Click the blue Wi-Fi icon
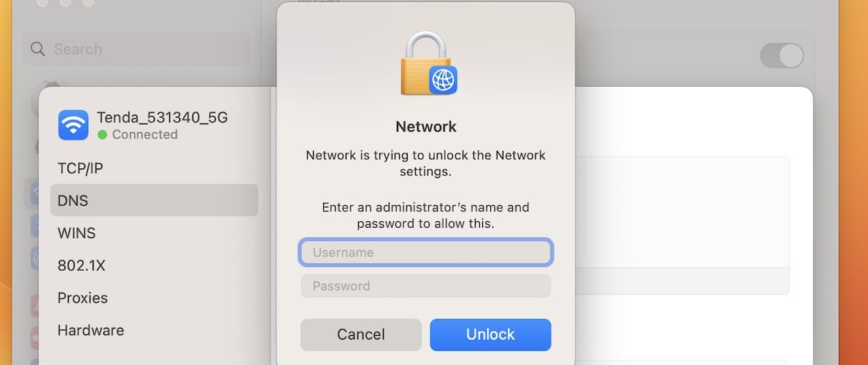 73,125
